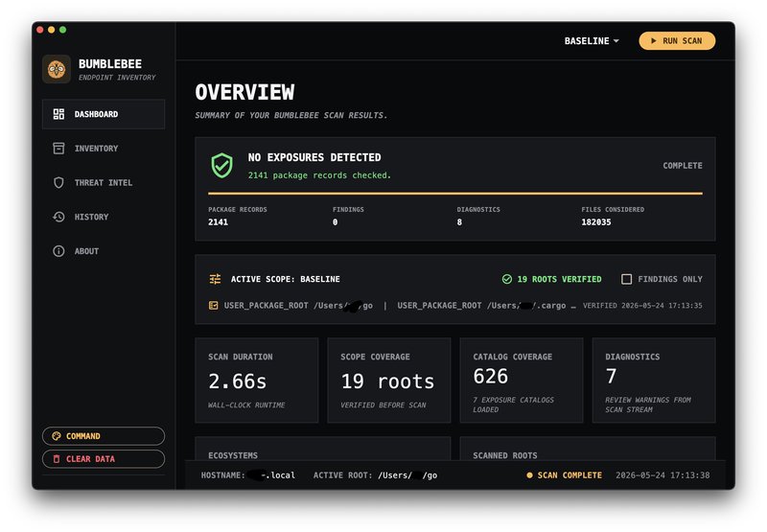The height and width of the screenshot is (532, 767).
Task: Click '2141 package records checked.' text
Action: pos(319,175)
